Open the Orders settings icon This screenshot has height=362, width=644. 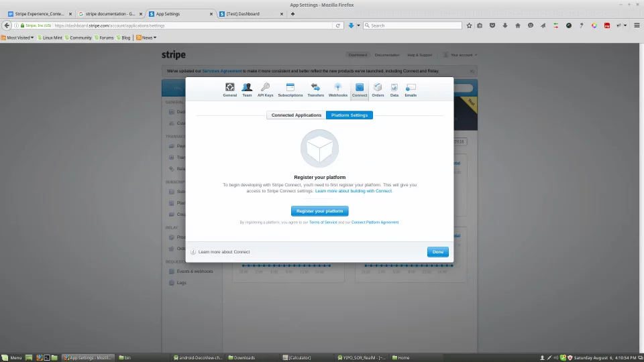coord(378,88)
